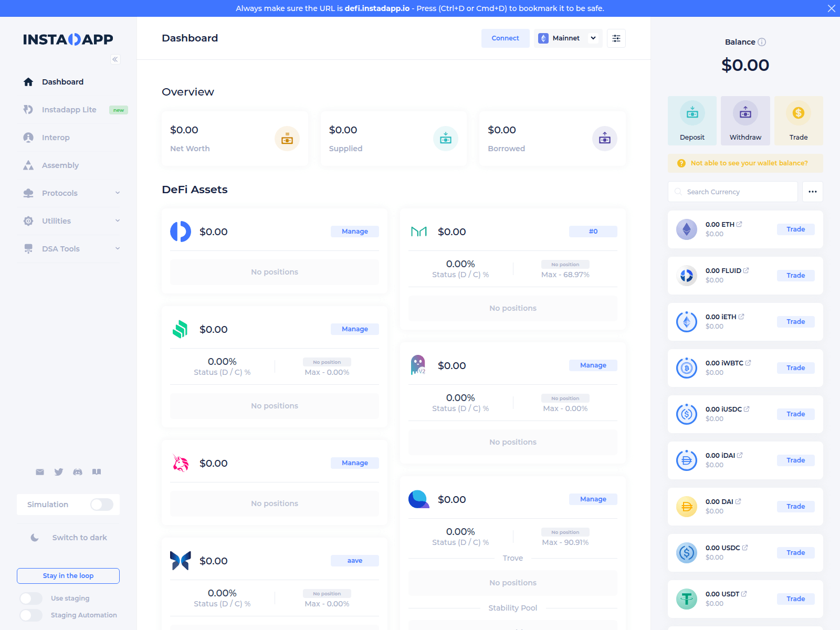Click the aave button on Morpho card
The height and width of the screenshot is (630, 840).
click(355, 561)
